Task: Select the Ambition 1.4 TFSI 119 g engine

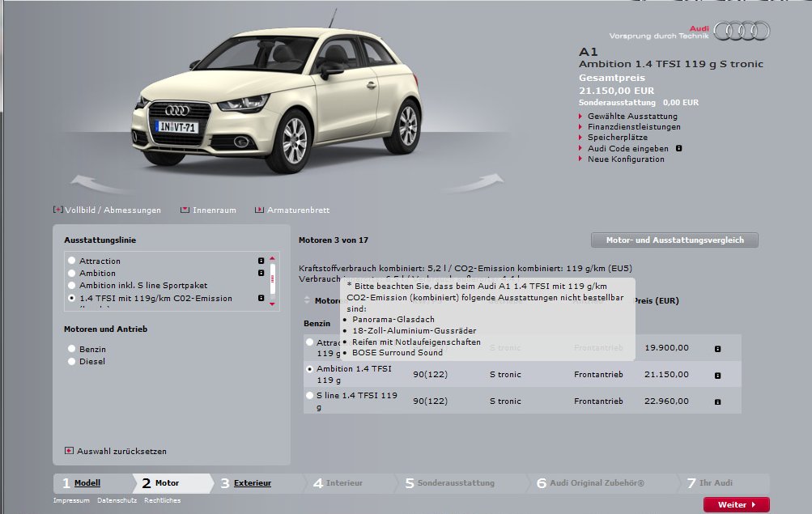Action: point(310,369)
